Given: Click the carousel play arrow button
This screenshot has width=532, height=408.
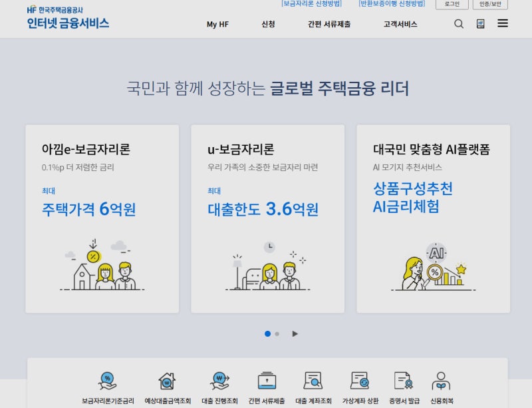Looking at the screenshot, I should [x=295, y=334].
